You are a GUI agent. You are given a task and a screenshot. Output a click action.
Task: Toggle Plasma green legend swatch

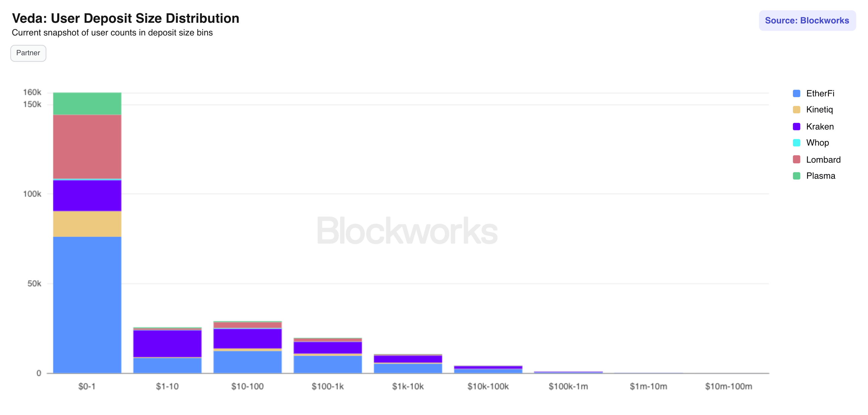coord(797,176)
